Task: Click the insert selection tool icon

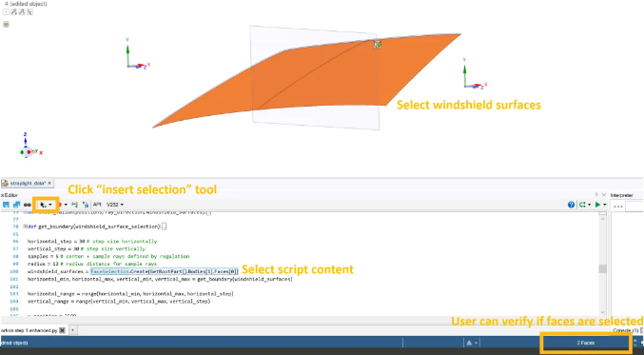Action: [43, 205]
